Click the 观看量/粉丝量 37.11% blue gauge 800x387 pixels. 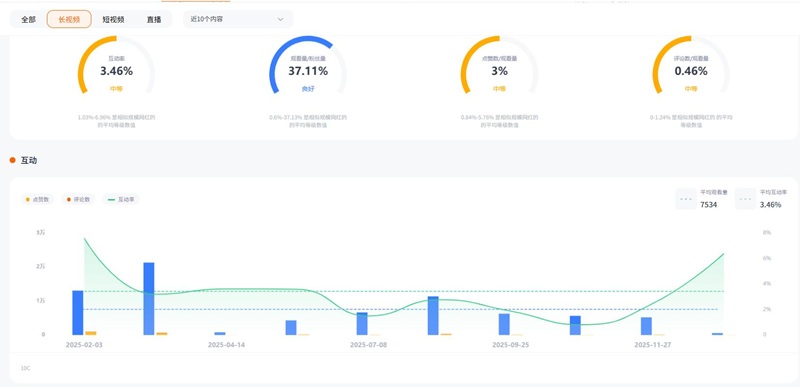click(x=308, y=65)
